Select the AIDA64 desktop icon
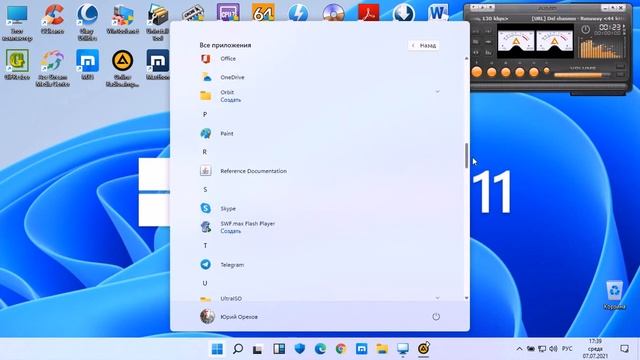 263,13
